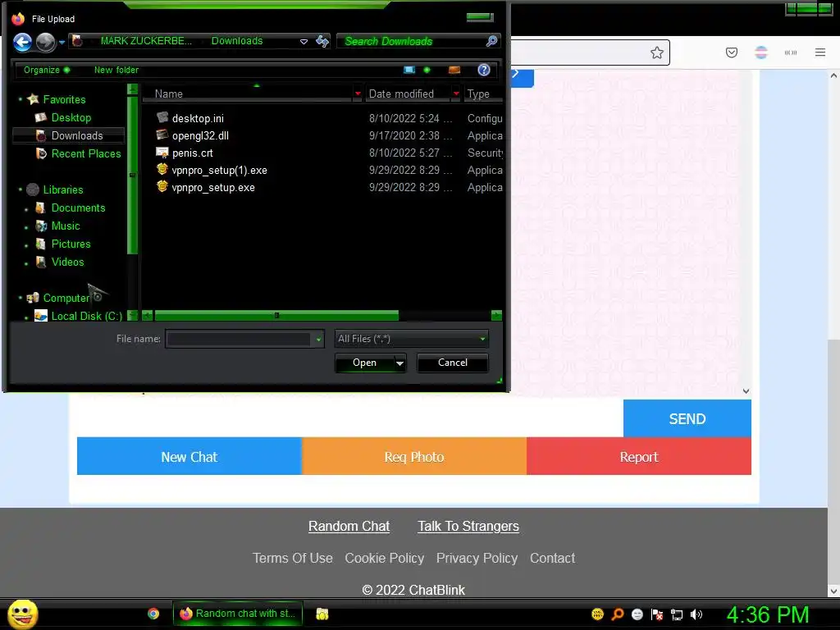Click the search magnifier icon
This screenshot has width=840, height=630.
tap(491, 41)
